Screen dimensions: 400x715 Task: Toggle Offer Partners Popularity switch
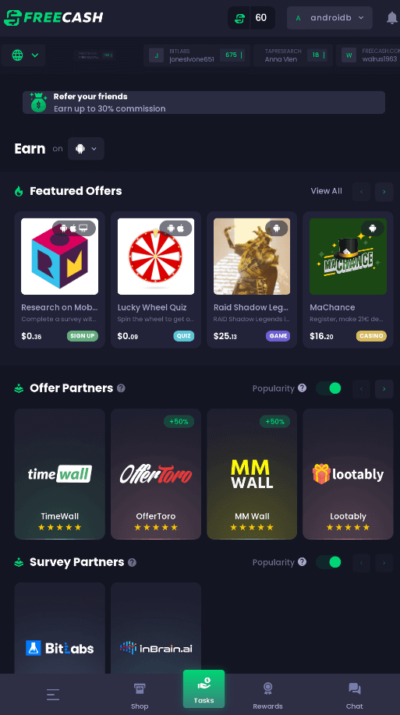(329, 389)
